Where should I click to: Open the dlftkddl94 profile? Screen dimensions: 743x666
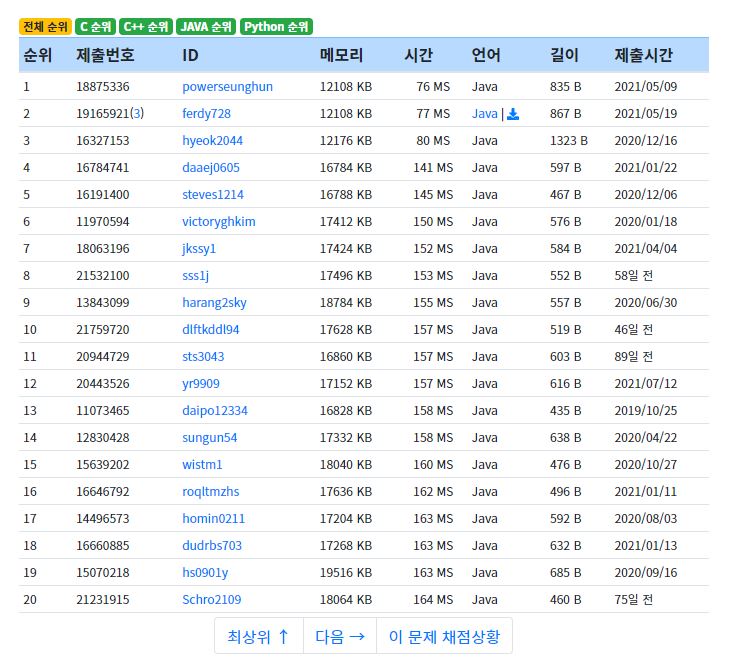pos(210,330)
